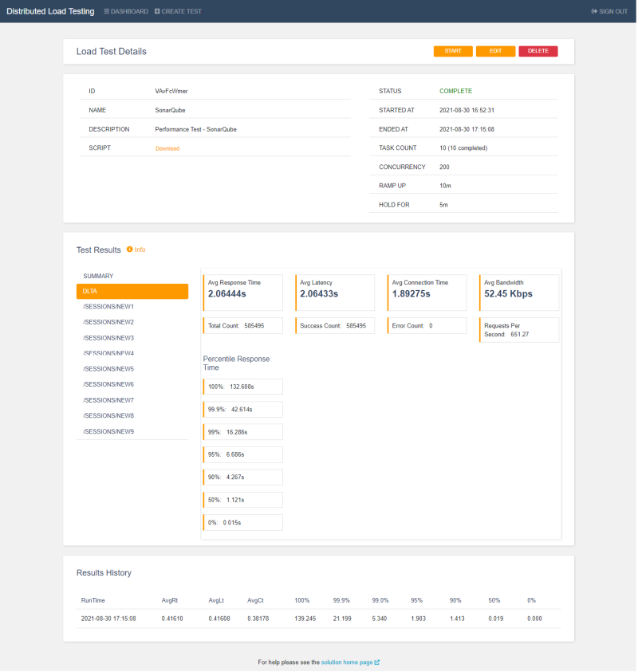Download the test script

pos(167,149)
